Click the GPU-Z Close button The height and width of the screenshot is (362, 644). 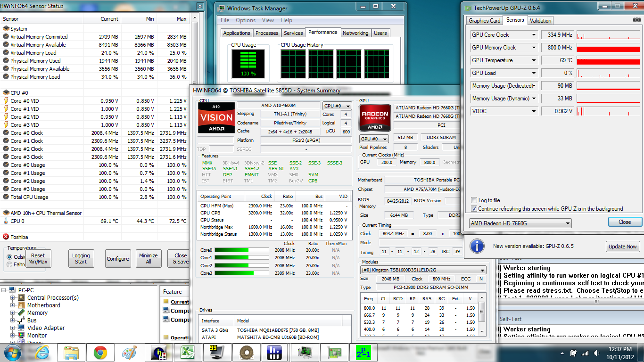625,222
